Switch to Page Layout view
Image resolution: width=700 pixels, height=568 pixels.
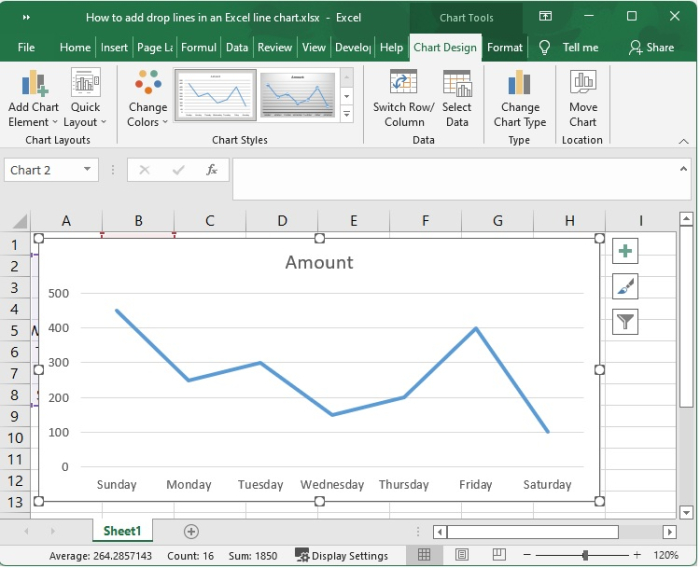(461, 555)
